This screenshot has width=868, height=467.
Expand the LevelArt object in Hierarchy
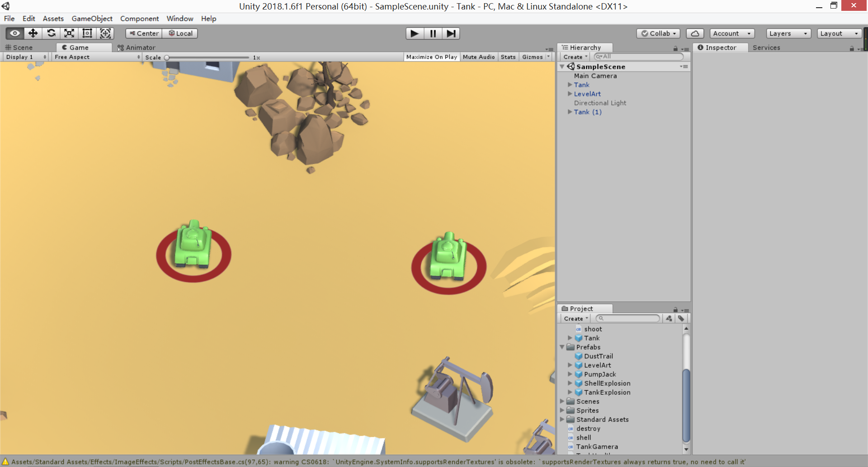click(x=570, y=94)
